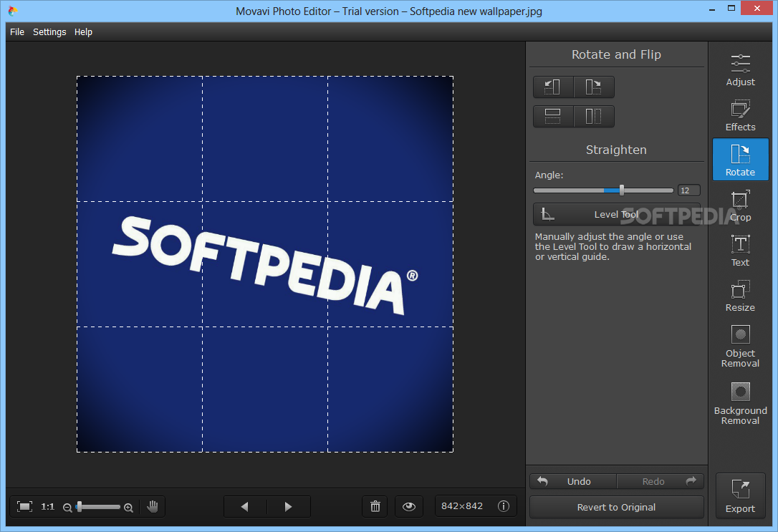Click the Angle value field showing 12
Screen dimensions: 778x532
pos(688,190)
